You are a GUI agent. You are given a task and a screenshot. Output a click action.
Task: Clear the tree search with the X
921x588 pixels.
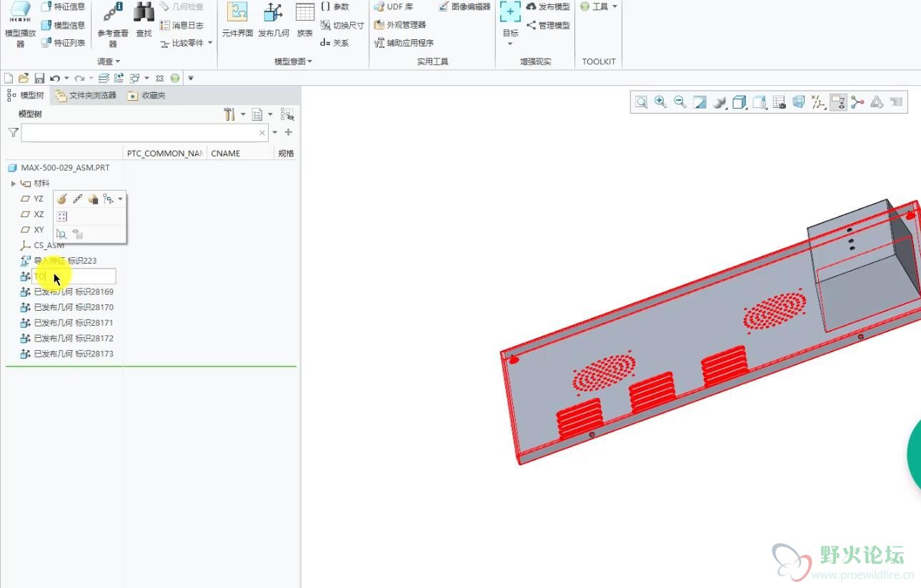262,133
